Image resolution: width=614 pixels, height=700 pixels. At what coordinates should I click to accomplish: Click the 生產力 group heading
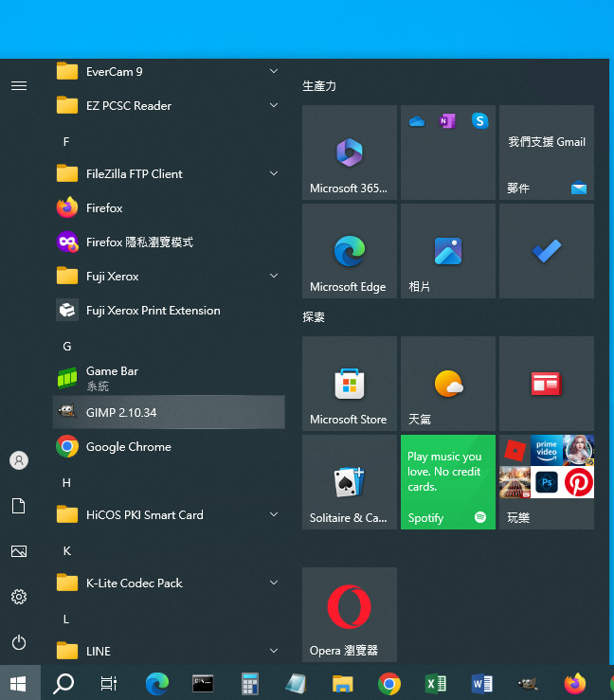[x=318, y=85]
